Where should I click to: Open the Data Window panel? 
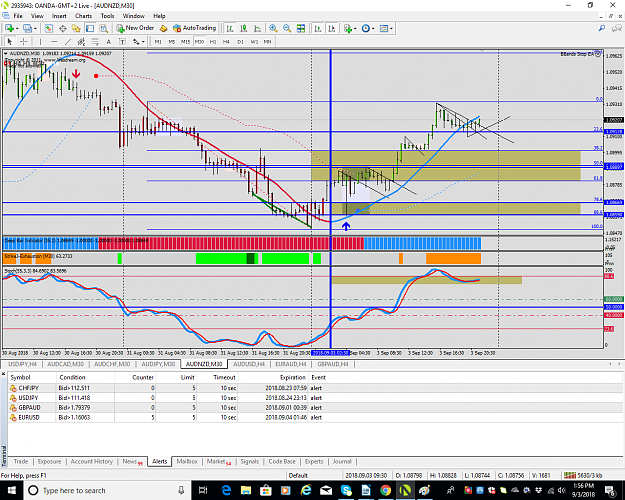click(x=63, y=28)
